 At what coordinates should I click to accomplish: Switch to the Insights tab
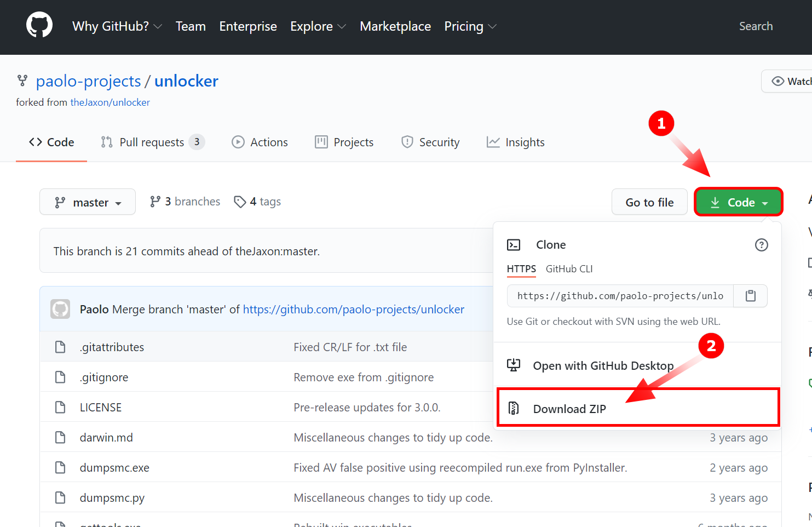[x=516, y=142]
